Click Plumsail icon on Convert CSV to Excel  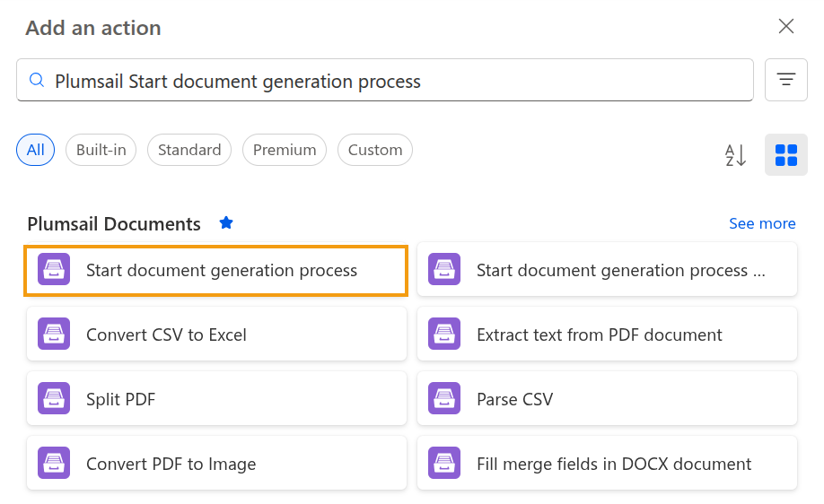click(x=54, y=334)
